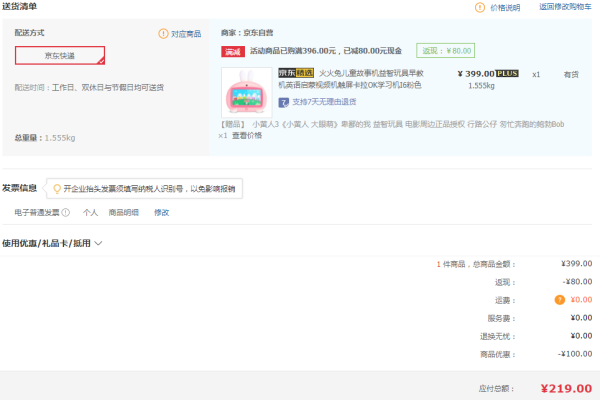600x400 pixels.
Task: Click 修改 to edit invoice info
Action: tap(161, 212)
